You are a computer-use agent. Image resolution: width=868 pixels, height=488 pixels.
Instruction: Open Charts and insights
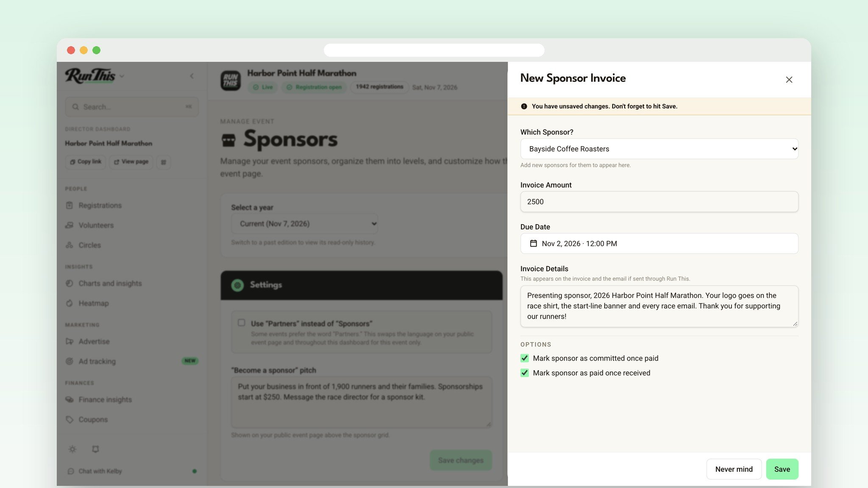(x=110, y=283)
